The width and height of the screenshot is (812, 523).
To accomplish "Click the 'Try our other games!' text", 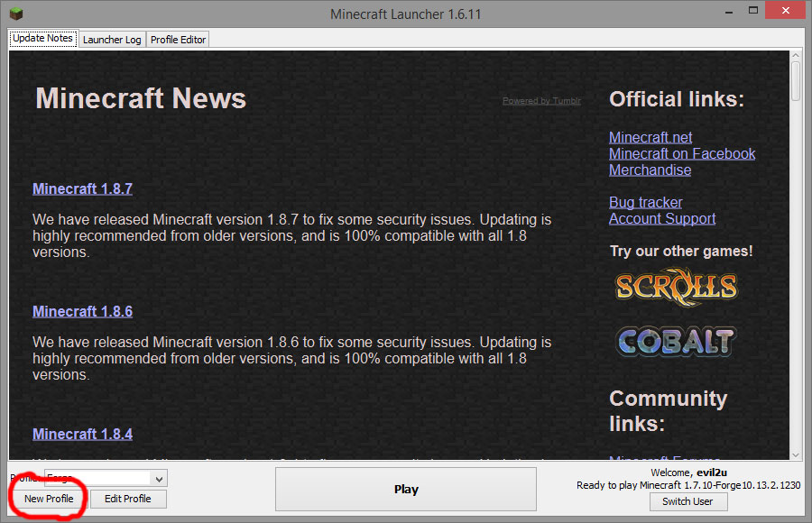I will [681, 252].
